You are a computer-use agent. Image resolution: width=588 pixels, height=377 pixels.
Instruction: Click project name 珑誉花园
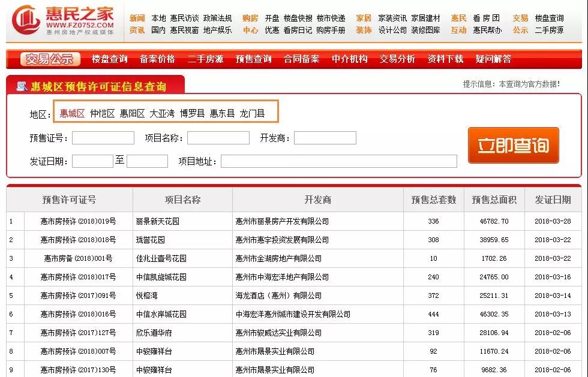pos(151,240)
